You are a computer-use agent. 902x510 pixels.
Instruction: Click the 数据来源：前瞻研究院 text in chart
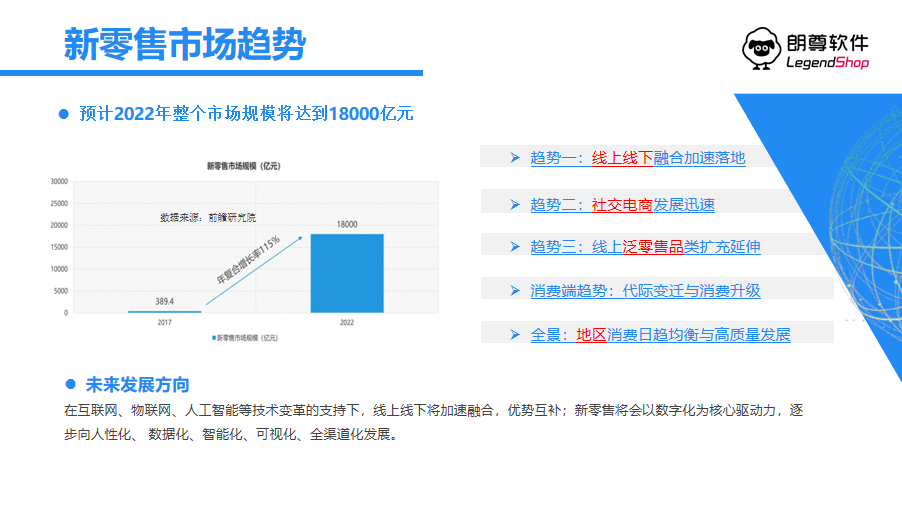click(x=200, y=217)
